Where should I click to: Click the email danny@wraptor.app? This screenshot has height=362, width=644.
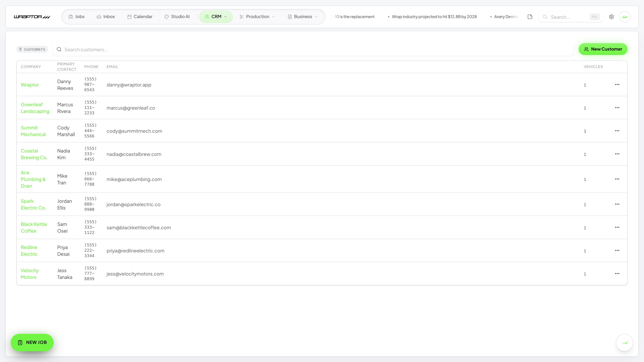pyautogui.click(x=129, y=85)
